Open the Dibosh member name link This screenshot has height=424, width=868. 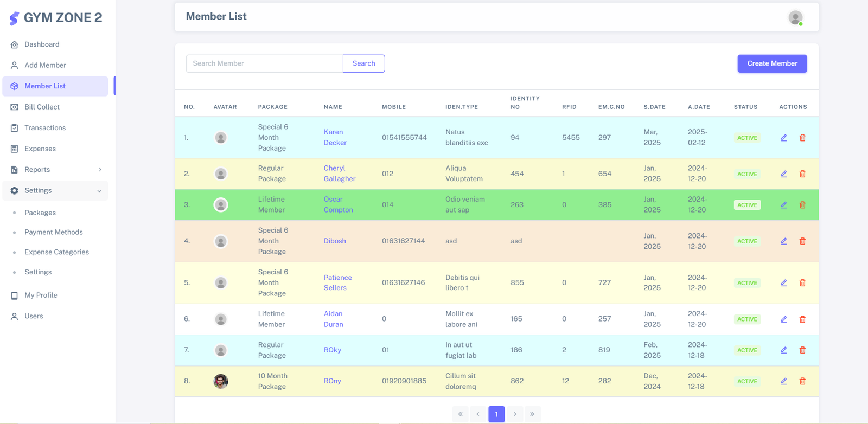[335, 241]
